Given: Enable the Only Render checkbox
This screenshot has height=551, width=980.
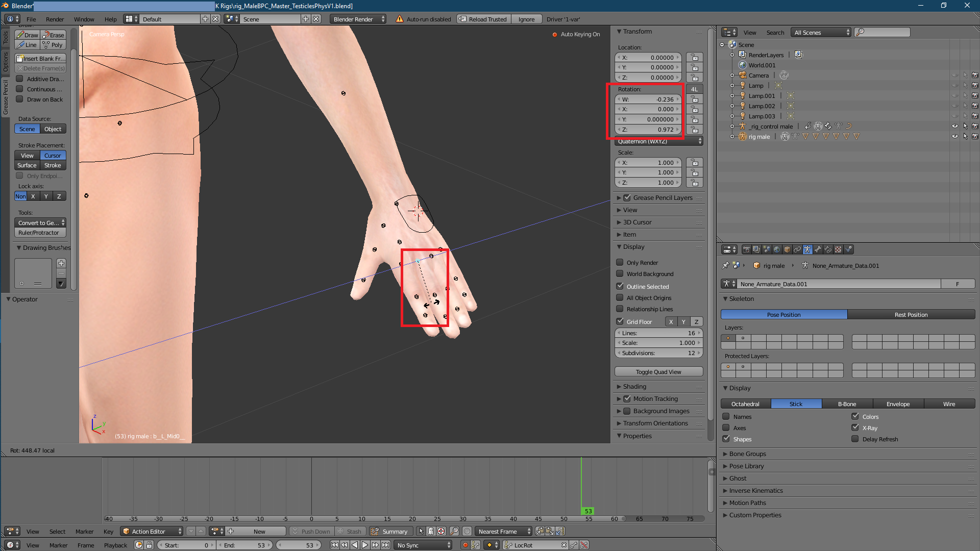Looking at the screenshot, I should [620, 262].
